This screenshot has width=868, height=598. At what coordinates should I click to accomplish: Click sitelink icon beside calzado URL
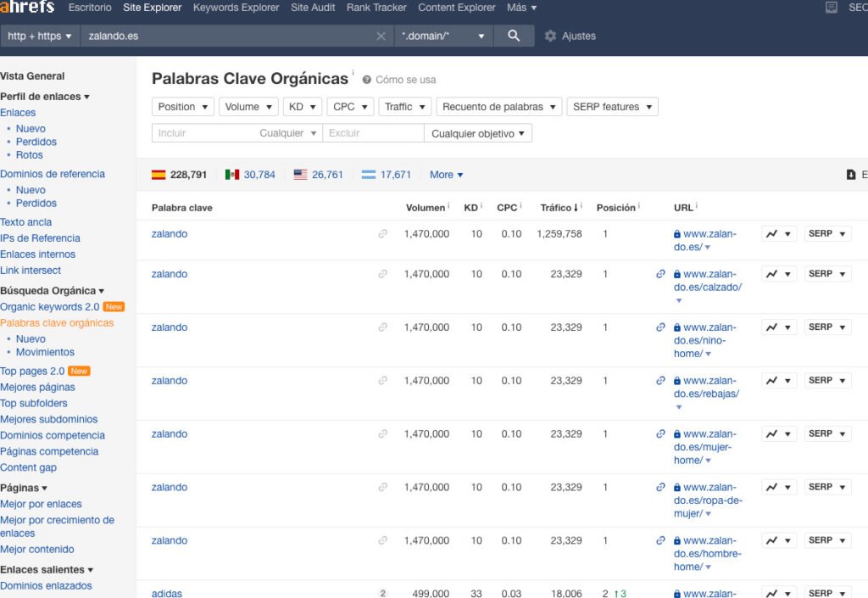660,273
